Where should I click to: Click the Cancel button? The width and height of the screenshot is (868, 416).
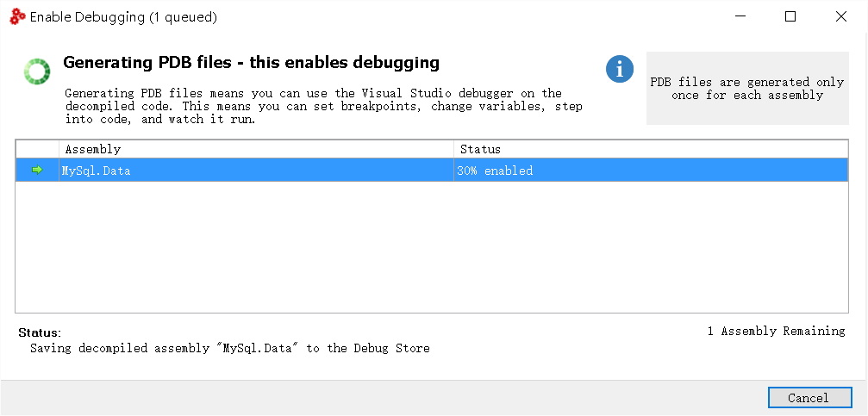809,398
